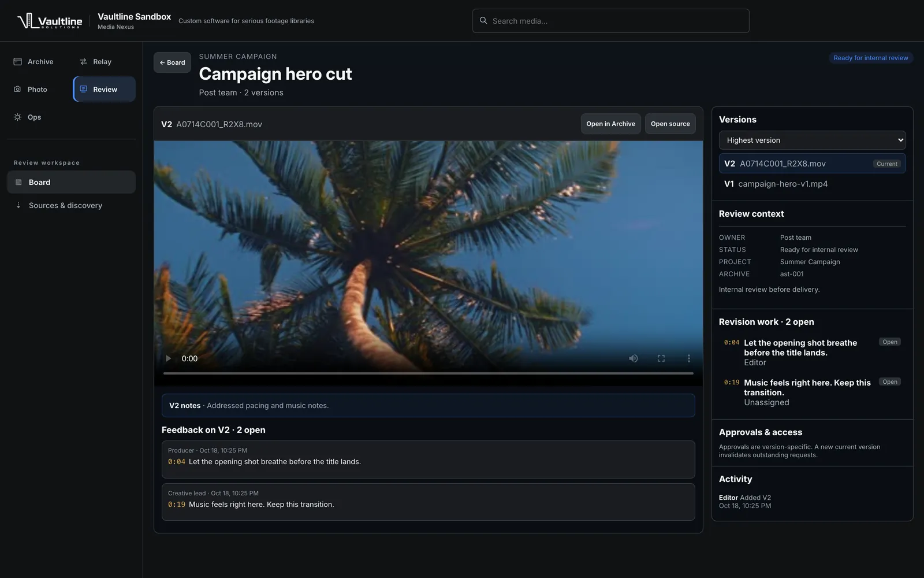The width and height of the screenshot is (924, 578).
Task: Jump to 0:19 timestamp in Creative lead feedback
Action: [x=177, y=505]
